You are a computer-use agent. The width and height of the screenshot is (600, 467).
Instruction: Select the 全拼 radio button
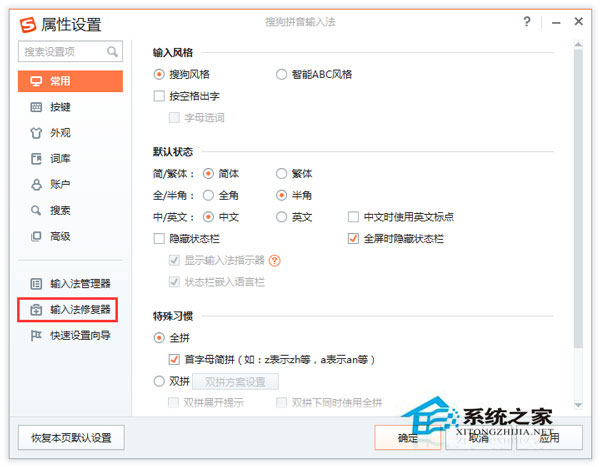[x=159, y=338]
